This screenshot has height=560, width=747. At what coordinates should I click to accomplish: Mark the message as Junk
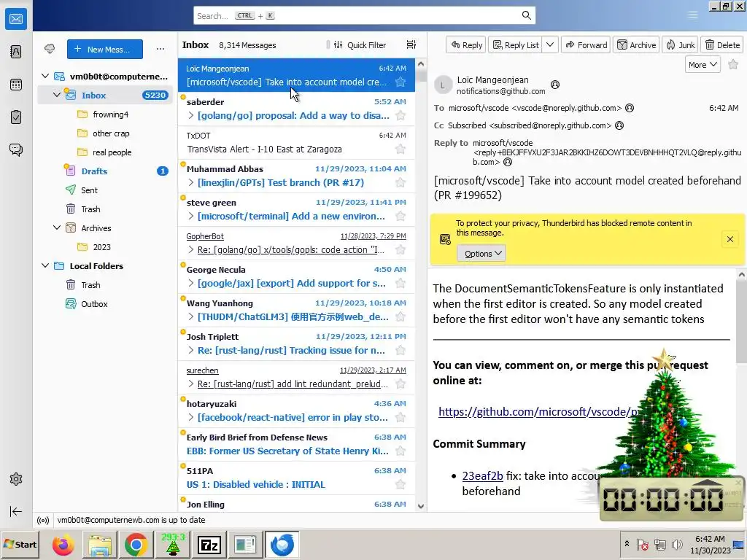tap(680, 44)
